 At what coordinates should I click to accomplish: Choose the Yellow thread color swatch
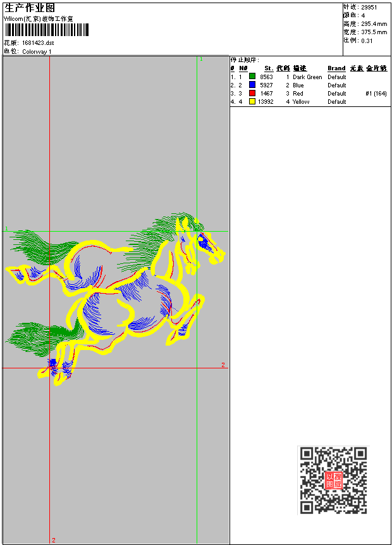coord(252,102)
